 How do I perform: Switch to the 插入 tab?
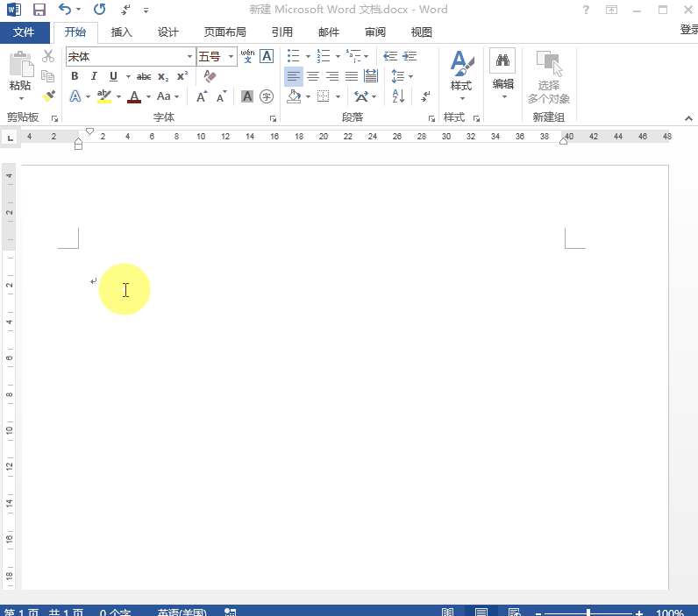coord(121,32)
